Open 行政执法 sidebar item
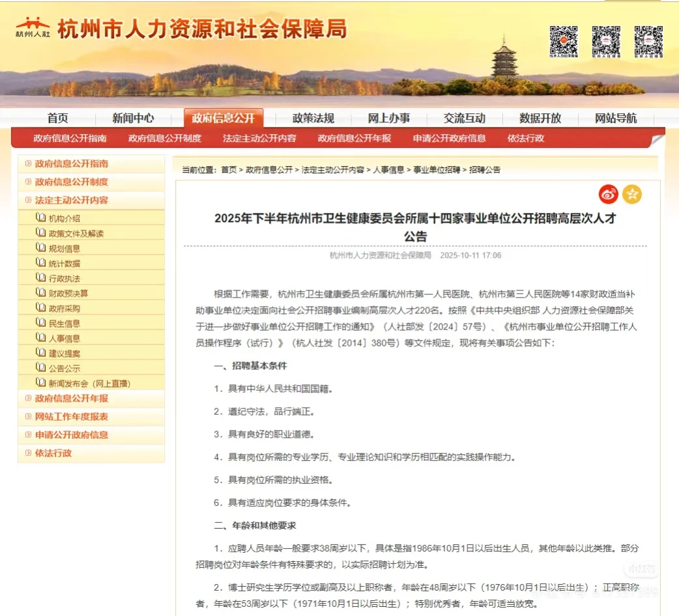This screenshot has height=616, width=679. (x=64, y=279)
